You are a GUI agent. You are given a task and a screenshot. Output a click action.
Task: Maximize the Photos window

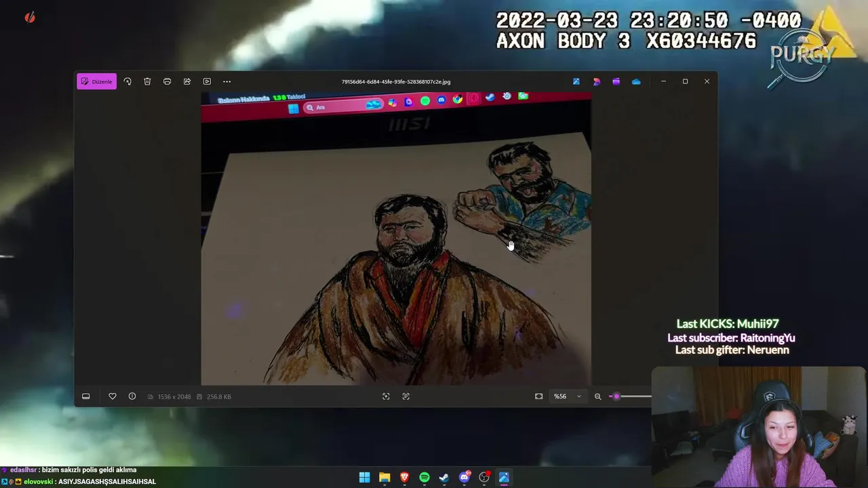(x=685, y=81)
